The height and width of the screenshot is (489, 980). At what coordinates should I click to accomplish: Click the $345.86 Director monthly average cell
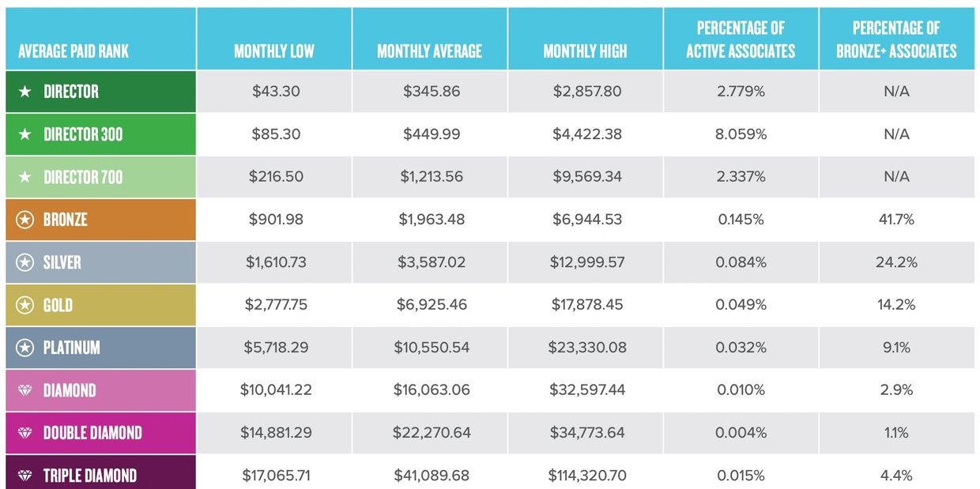click(x=430, y=92)
